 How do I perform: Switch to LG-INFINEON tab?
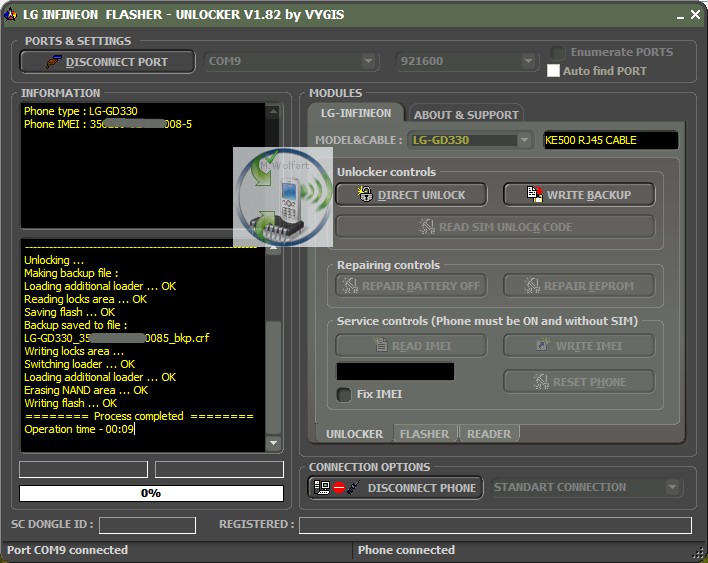pyautogui.click(x=356, y=113)
